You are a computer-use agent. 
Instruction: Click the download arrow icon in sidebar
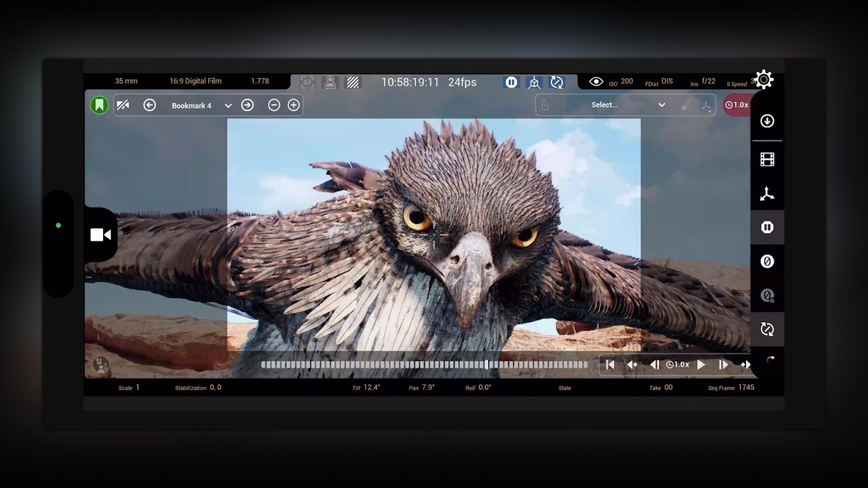click(767, 121)
